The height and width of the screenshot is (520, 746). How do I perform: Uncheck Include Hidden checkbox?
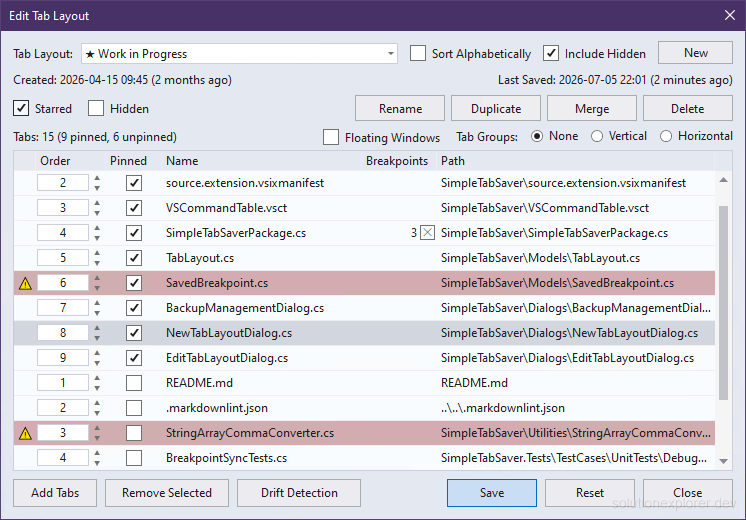tap(551, 53)
